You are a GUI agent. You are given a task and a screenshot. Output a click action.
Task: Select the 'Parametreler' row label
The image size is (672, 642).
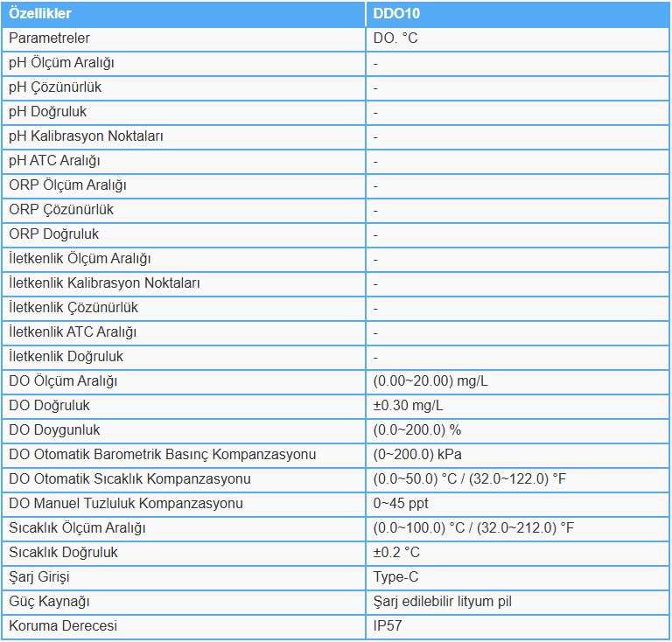tap(49, 38)
